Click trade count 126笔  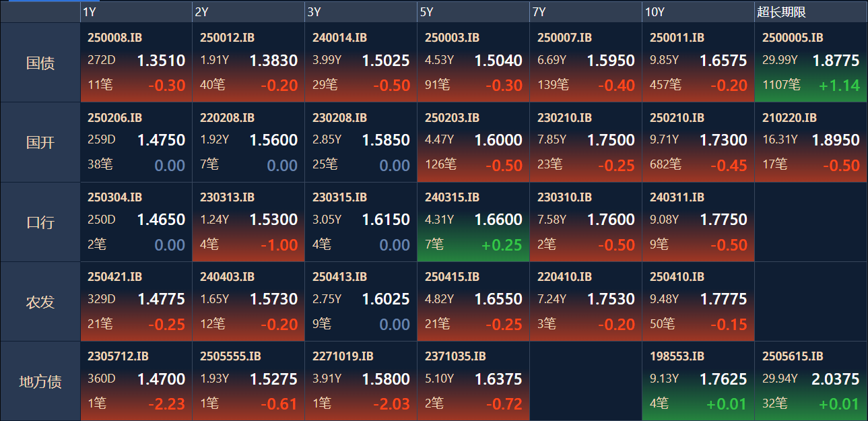pyautogui.click(x=440, y=164)
